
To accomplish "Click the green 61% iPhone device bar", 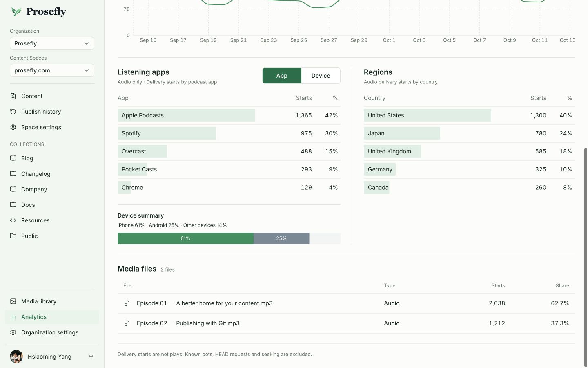I will [x=185, y=238].
